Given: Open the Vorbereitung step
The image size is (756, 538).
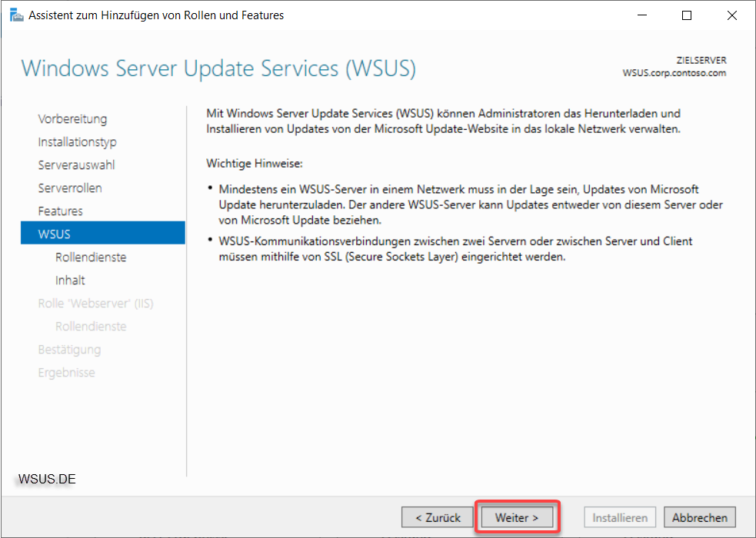Looking at the screenshot, I should coord(72,119).
